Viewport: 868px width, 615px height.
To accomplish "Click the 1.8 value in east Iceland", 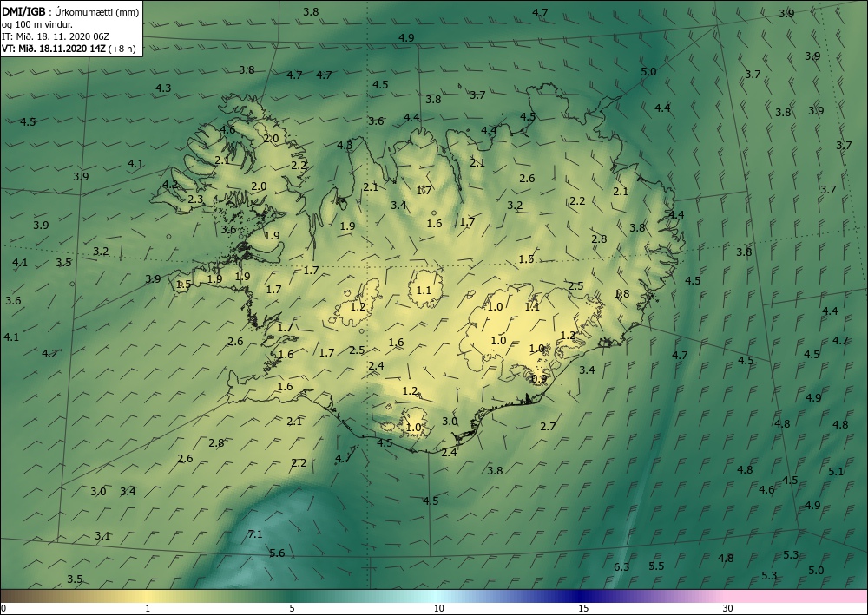I will (x=622, y=294).
